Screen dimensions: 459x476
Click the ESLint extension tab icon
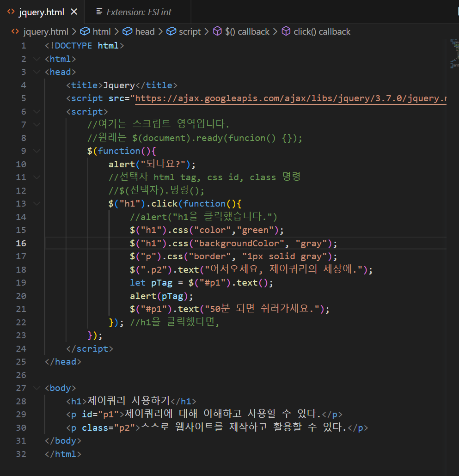[x=99, y=12]
